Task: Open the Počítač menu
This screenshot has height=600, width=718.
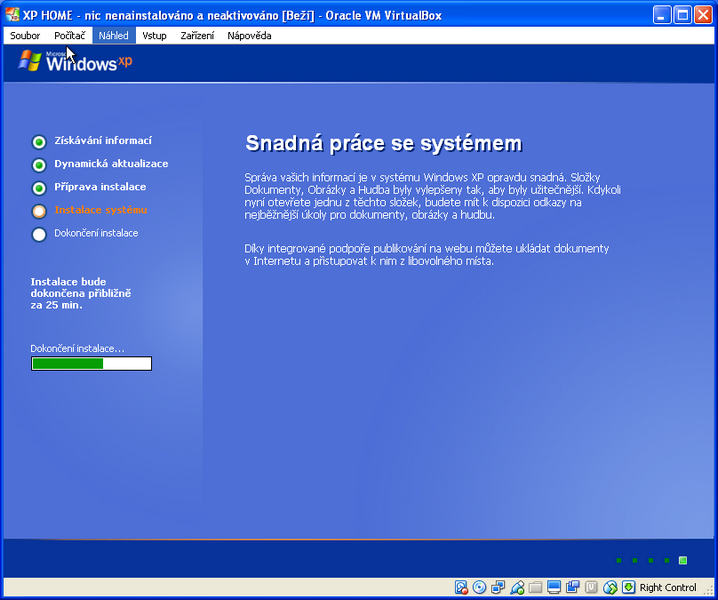Action: [70, 36]
